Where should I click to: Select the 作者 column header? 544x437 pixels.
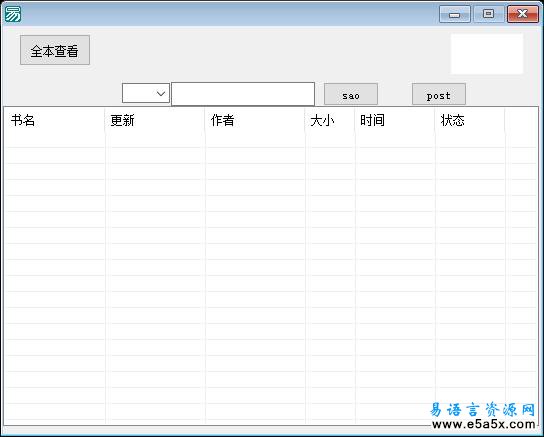coord(255,120)
